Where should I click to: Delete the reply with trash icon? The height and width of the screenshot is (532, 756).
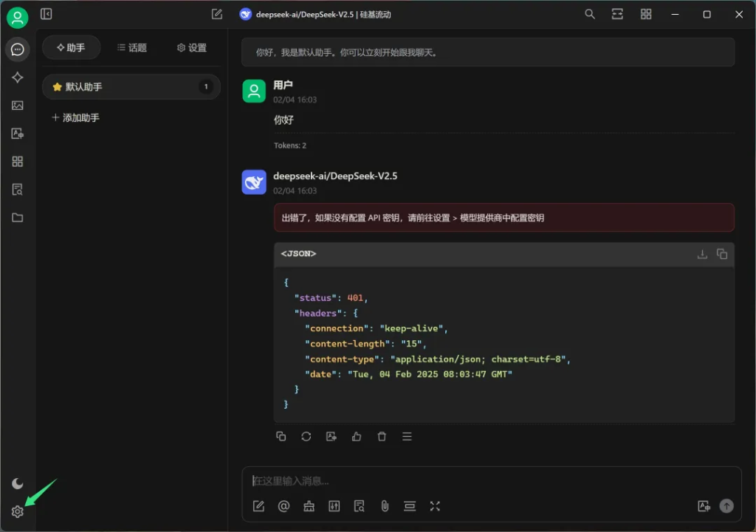[382, 437]
